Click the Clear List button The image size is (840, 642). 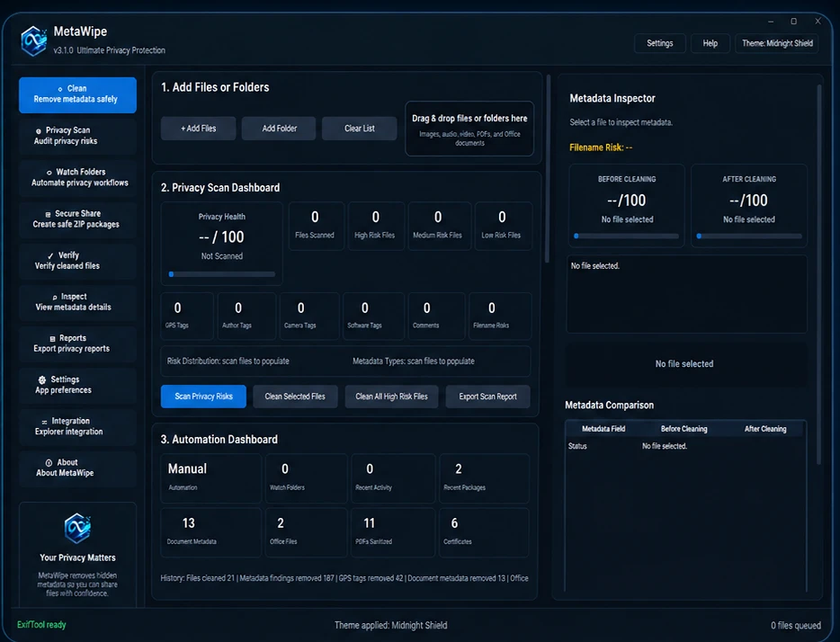tap(360, 129)
